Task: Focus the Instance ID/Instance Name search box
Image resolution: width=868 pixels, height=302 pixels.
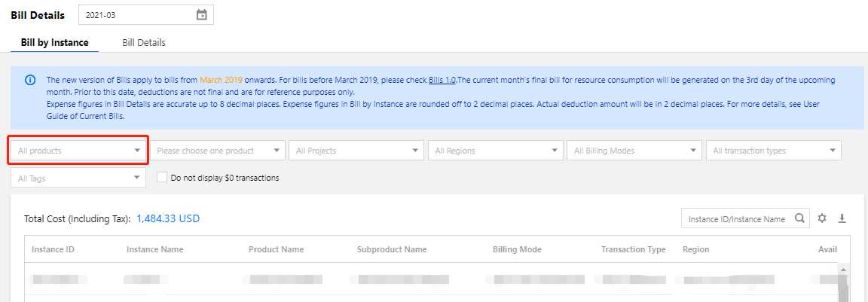Action: (x=735, y=219)
